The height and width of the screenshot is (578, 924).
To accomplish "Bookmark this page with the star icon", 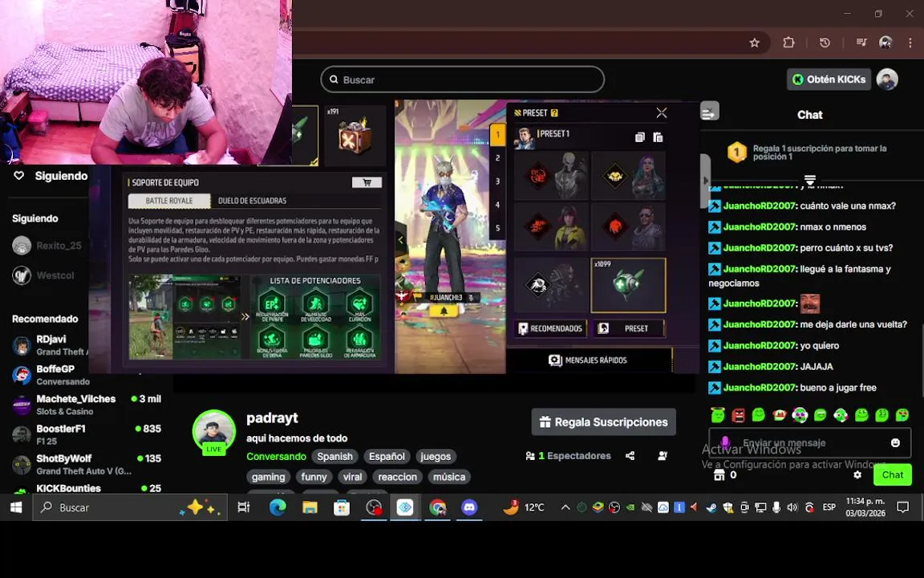I will (754, 43).
